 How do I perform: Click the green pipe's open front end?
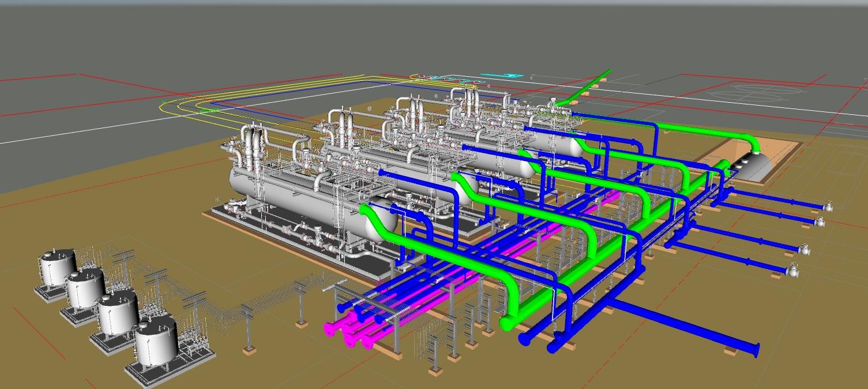click(507, 323)
